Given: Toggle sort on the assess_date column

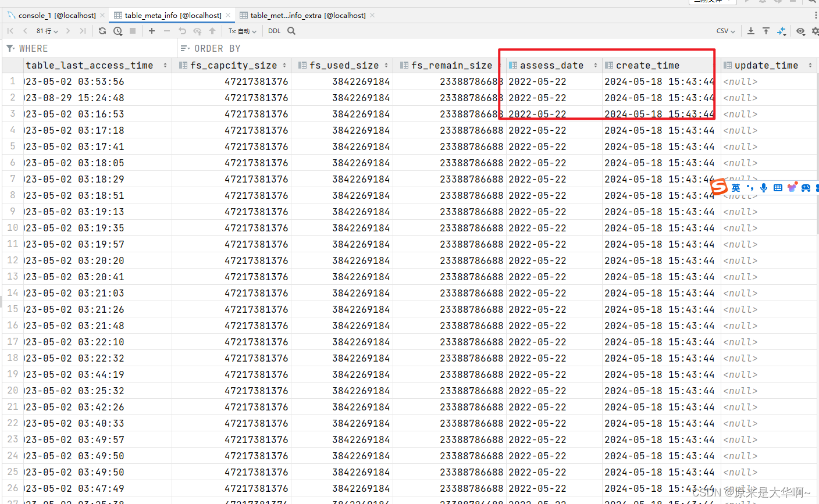Looking at the screenshot, I should (x=594, y=65).
